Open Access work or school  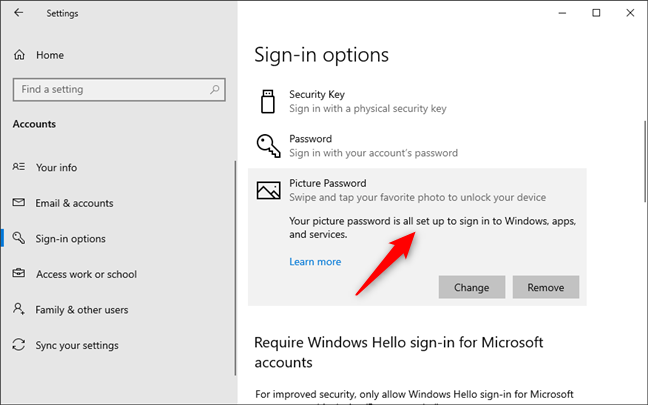click(x=86, y=274)
